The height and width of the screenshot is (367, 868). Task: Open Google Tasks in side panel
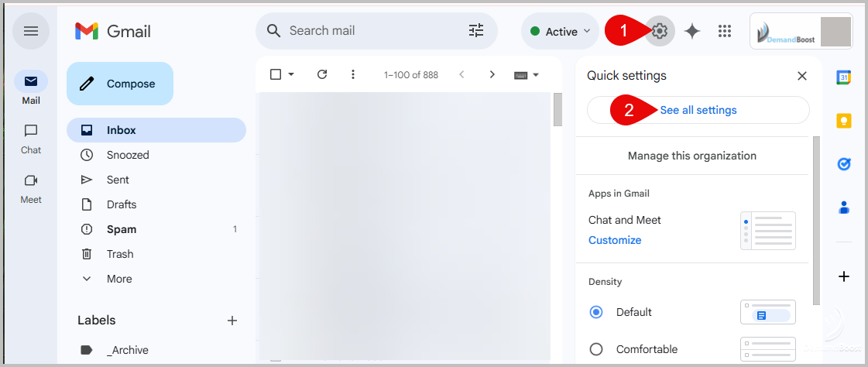pyautogui.click(x=844, y=164)
